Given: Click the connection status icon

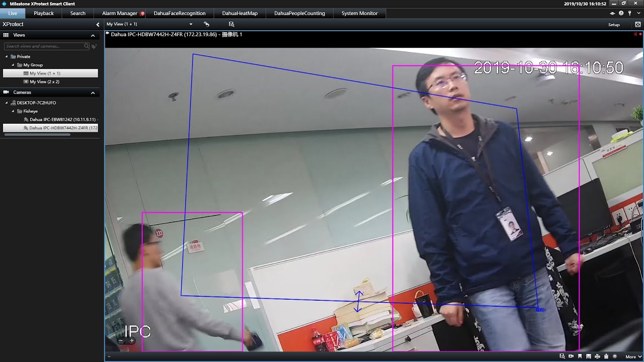Looking at the screenshot, I should coord(612,13).
